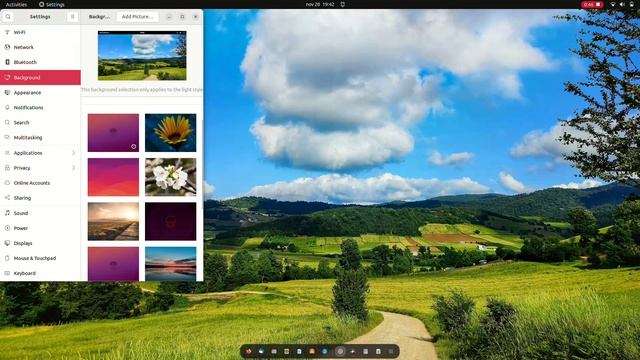Select the dark purple wallpaper
Screen dimensions: 640x360
(x=171, y=221)
